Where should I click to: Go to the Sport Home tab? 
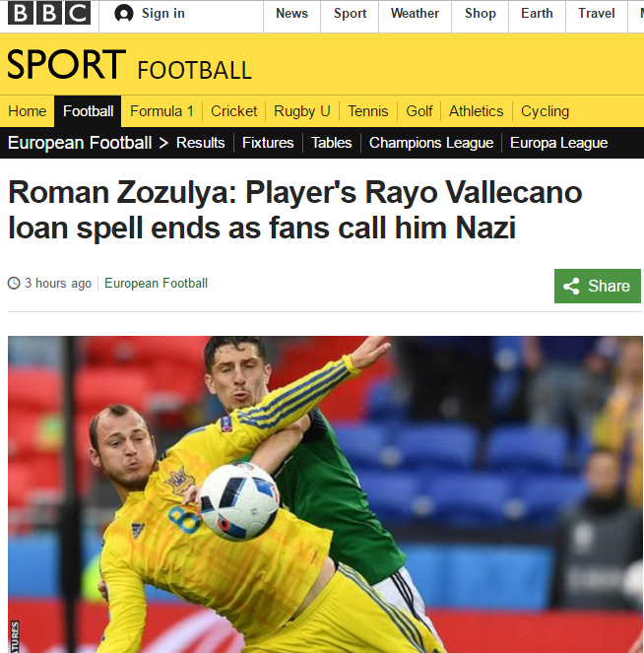pyautogui.click(x=27, y=111)
